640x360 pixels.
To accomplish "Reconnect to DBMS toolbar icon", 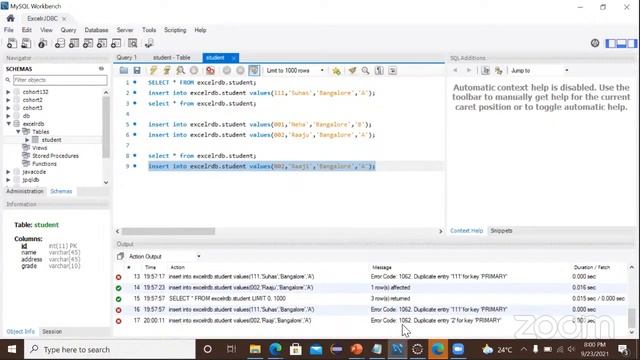I will (149, 43).
